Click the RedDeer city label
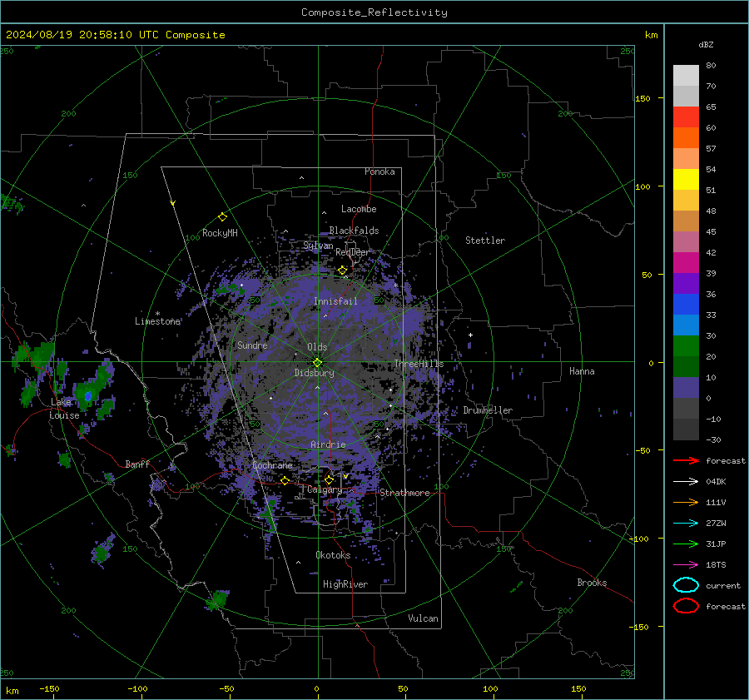The image size is (749, 700). [353, 252]
